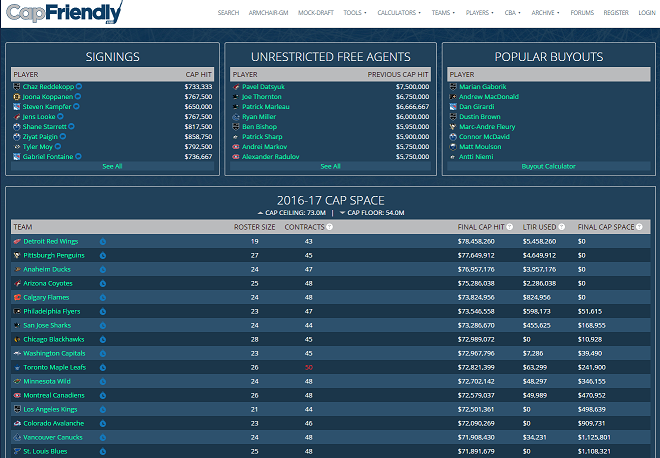This screenshot has width=660, height=458.
Task: Click the blue icon next to San Jose Sharks
Action: click(x=103, y=325)
